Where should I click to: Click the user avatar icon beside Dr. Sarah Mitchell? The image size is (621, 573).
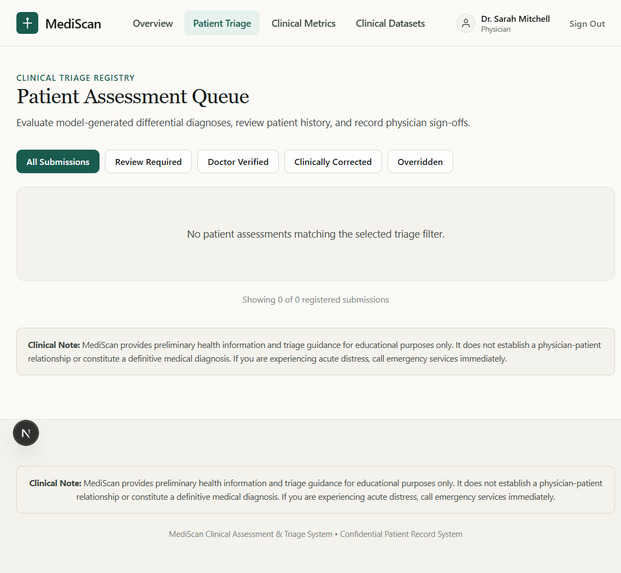pyautogui.click(x=466, y=23)
